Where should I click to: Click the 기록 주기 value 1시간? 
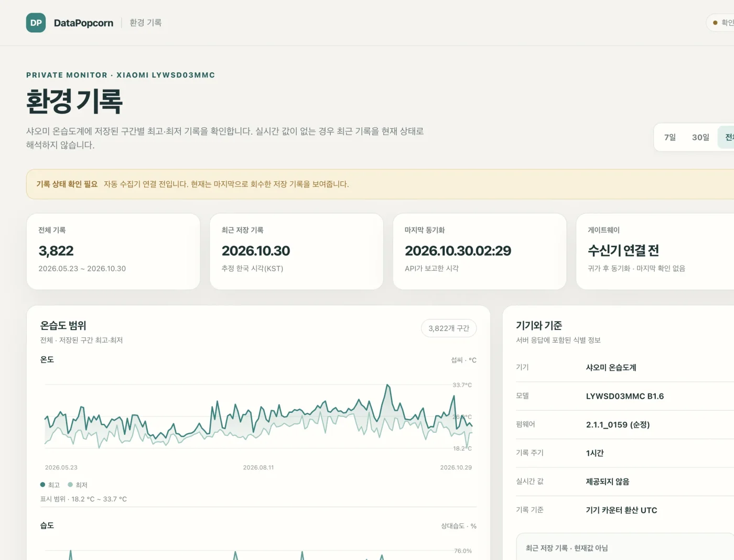pyautogui.click(x=595, y=453)
